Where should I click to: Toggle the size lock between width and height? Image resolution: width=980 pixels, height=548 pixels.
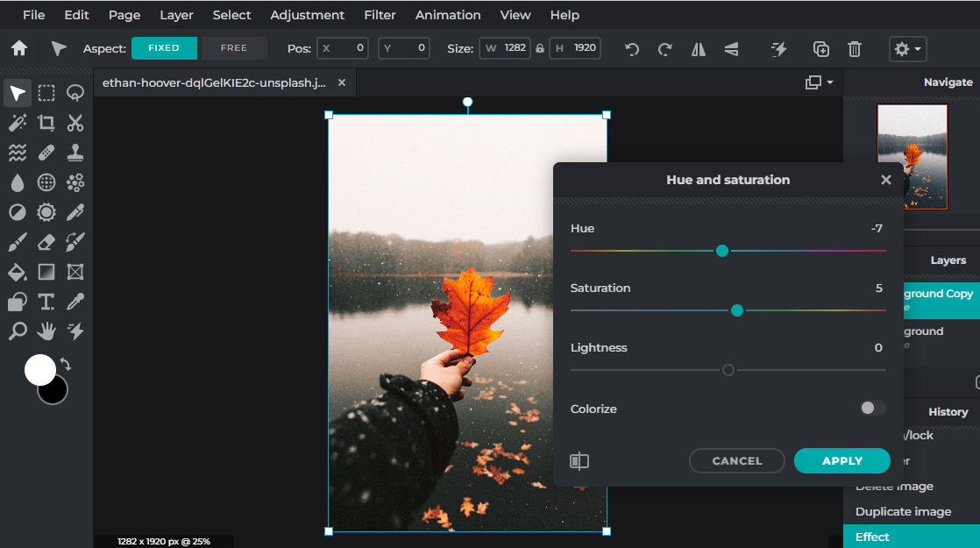click(539, 48)
